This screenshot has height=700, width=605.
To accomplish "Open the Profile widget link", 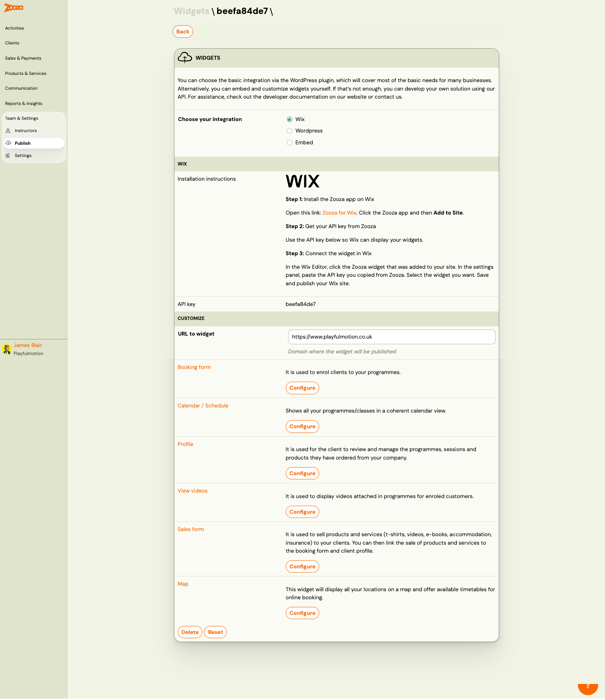I will 185,444.
